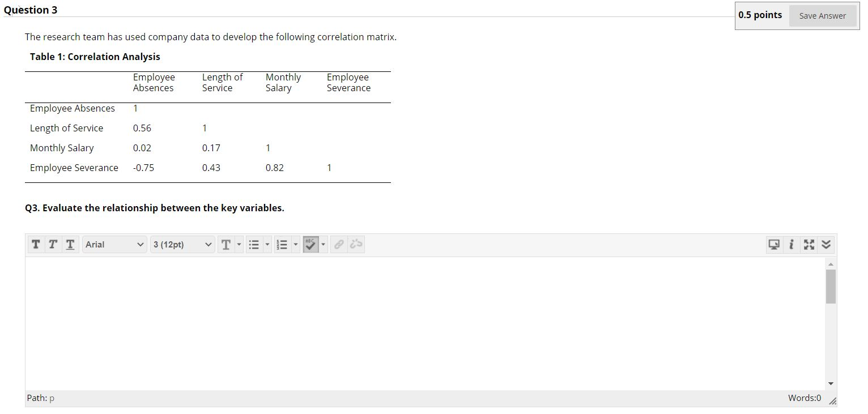This screenshot has height=414, width=868.
Task: Click the 'Monthly Salary' row label
Action: coord(62,148)
